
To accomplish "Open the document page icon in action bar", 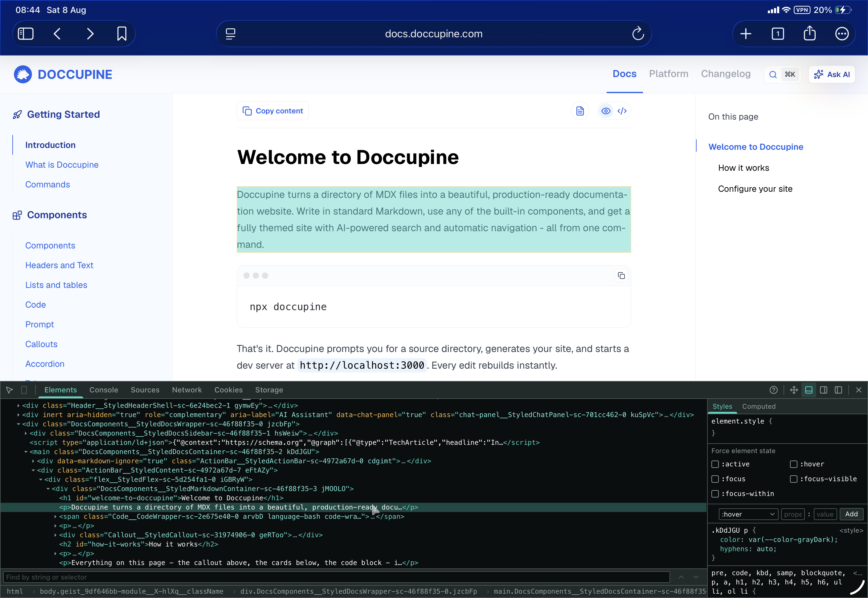I will pos(580,111).
